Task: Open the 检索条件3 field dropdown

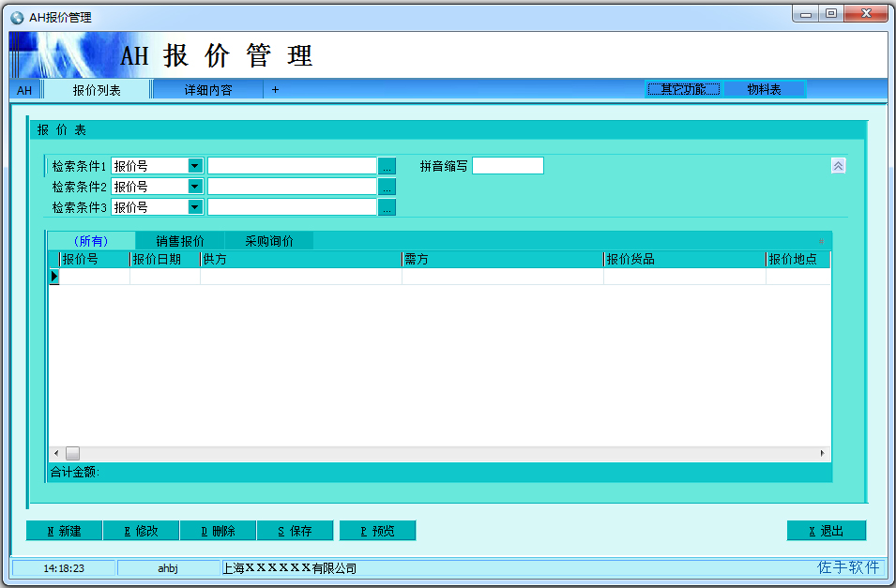Action: [x=195, y=207]
